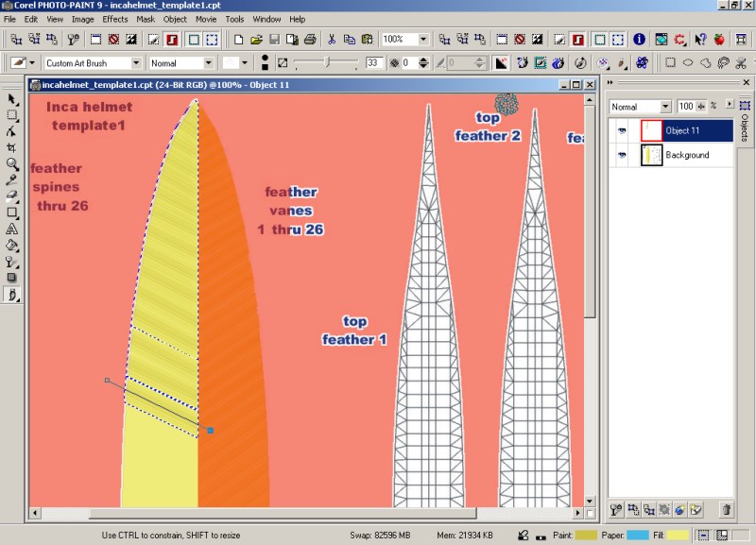The height and width of the screenshot is (545, 756).
Task: Delete object using the trash icon
Action: coord(726,510)
